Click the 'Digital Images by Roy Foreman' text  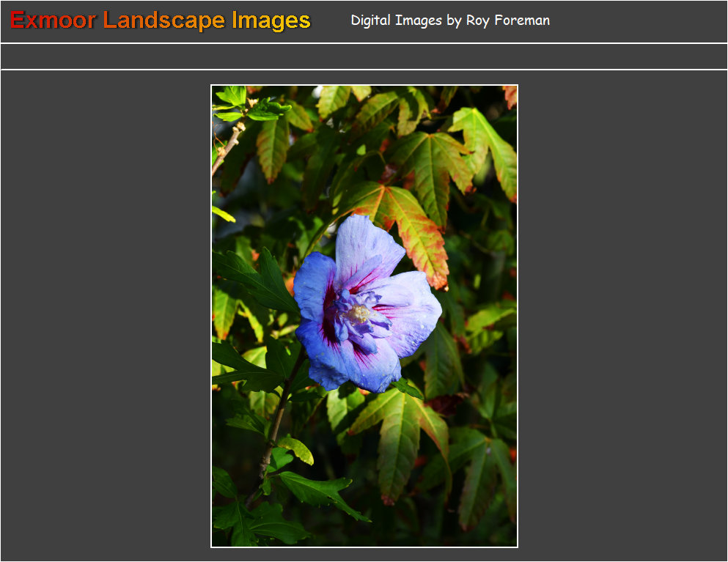[x=449, y=21]
